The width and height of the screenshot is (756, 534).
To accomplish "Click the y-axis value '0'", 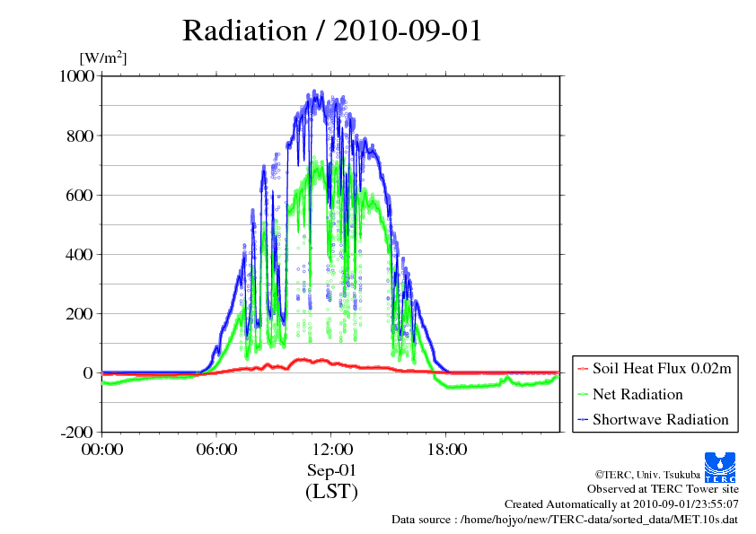I will pos(88,373).
